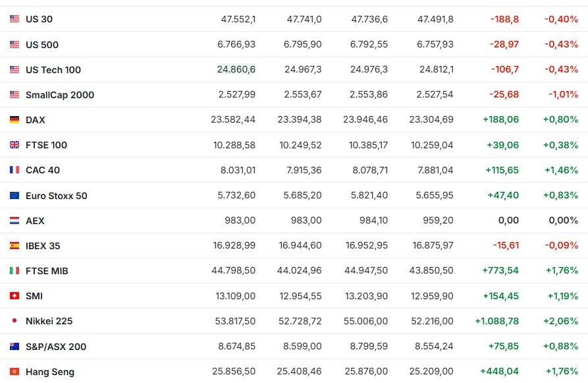The width and height of the screenshot is (588, 383).
Task: Click the French flag beside CAC 40
Action: click(x=14, y=170)
